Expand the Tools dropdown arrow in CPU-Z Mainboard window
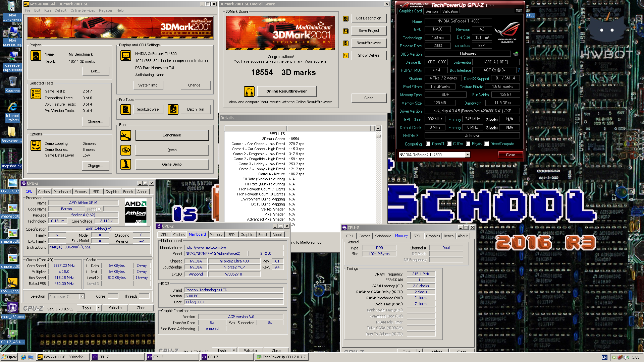 pos(234,350)
